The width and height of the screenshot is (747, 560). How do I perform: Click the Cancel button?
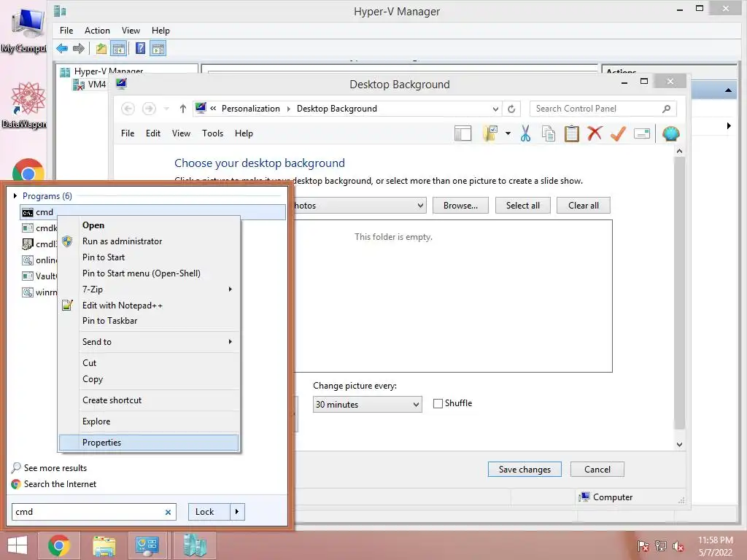(x=597, y=469)
